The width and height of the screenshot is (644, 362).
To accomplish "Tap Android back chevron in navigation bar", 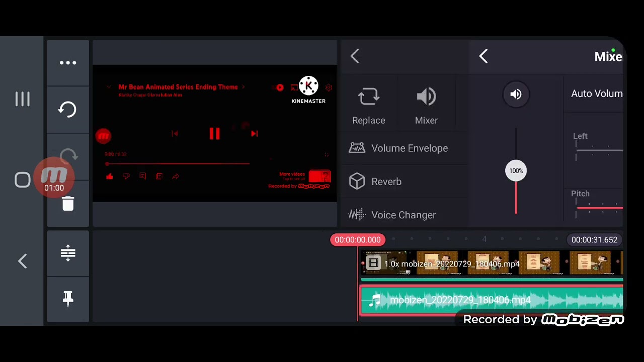I will tap(22, 261).
